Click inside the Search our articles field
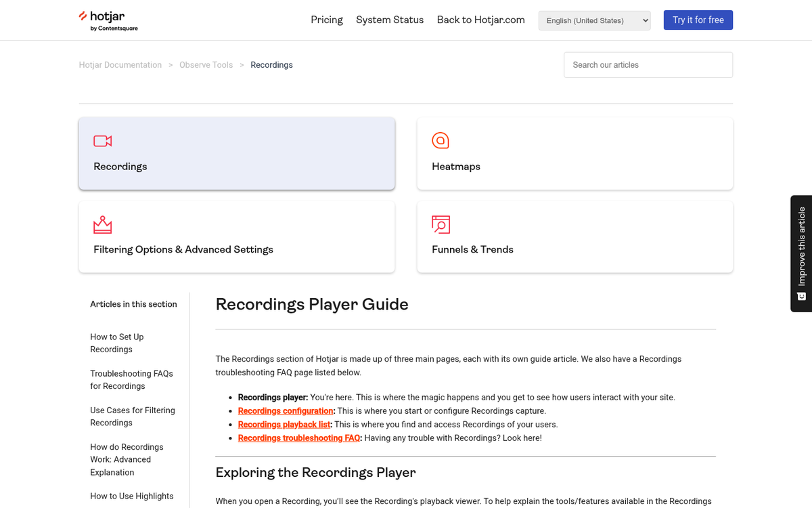812x508 pixels. click(648, 64)
